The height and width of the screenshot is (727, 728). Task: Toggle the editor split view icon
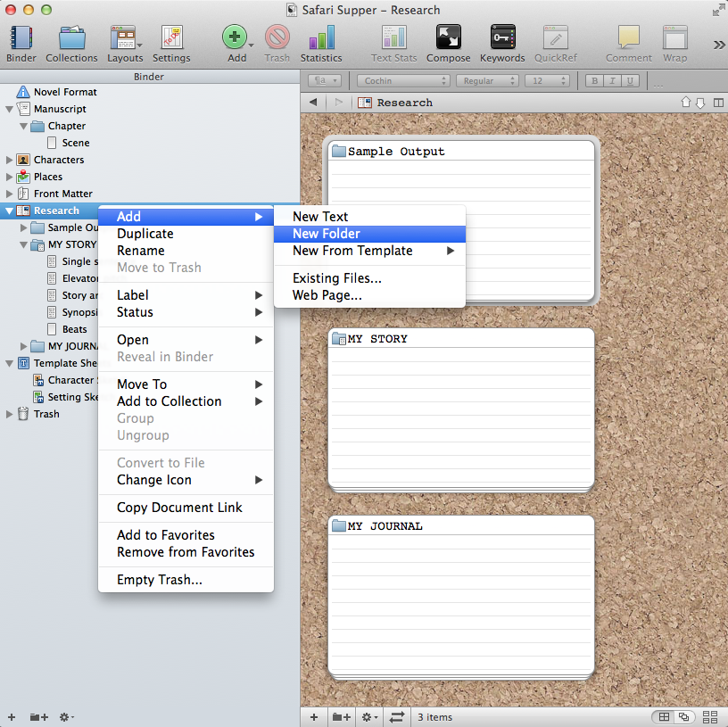pos(718,103)
